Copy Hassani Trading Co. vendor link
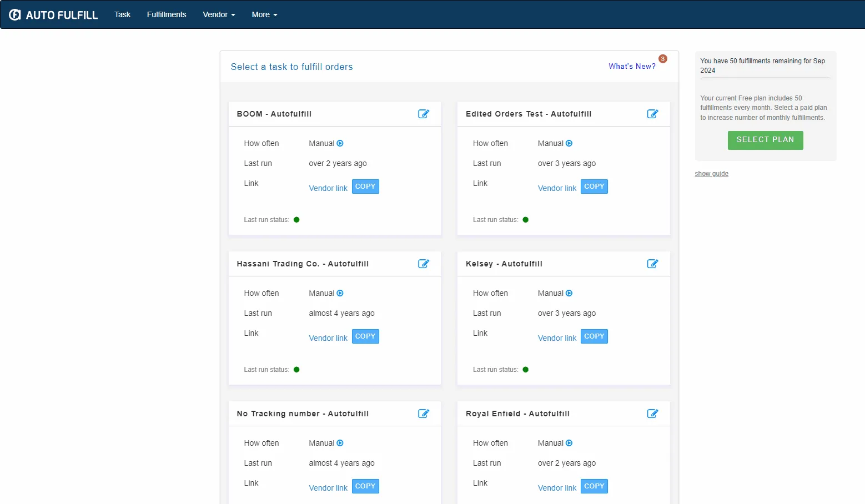Viewport: 865px width, 504px height. pos(365,336)
